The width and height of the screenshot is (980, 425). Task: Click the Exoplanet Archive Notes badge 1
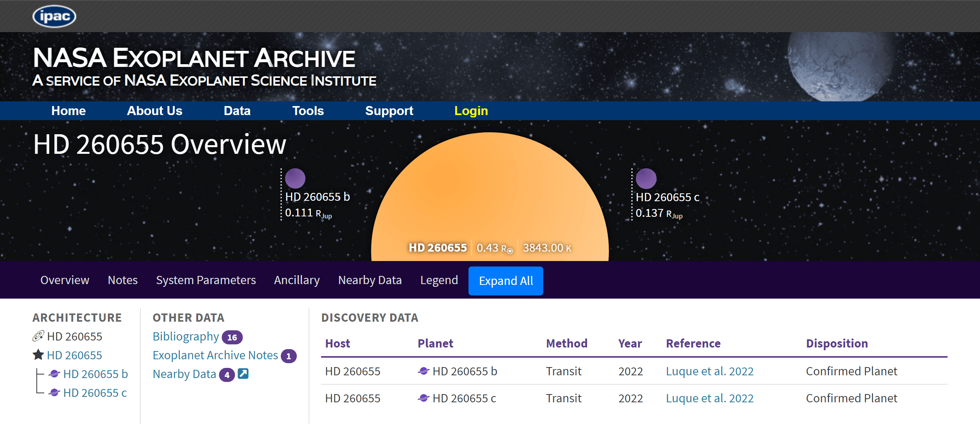coord(289,356)
